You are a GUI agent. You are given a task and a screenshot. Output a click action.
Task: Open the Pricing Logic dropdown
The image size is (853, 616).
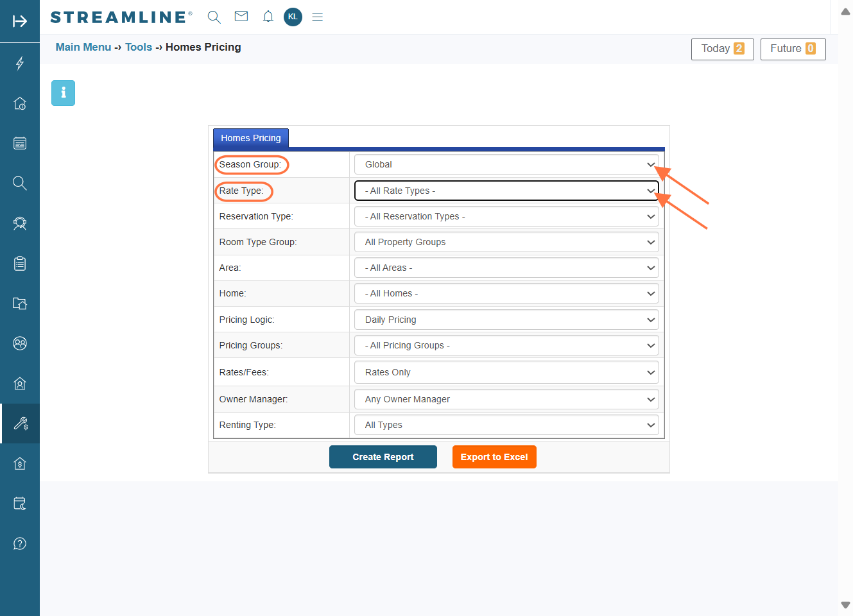506,320
